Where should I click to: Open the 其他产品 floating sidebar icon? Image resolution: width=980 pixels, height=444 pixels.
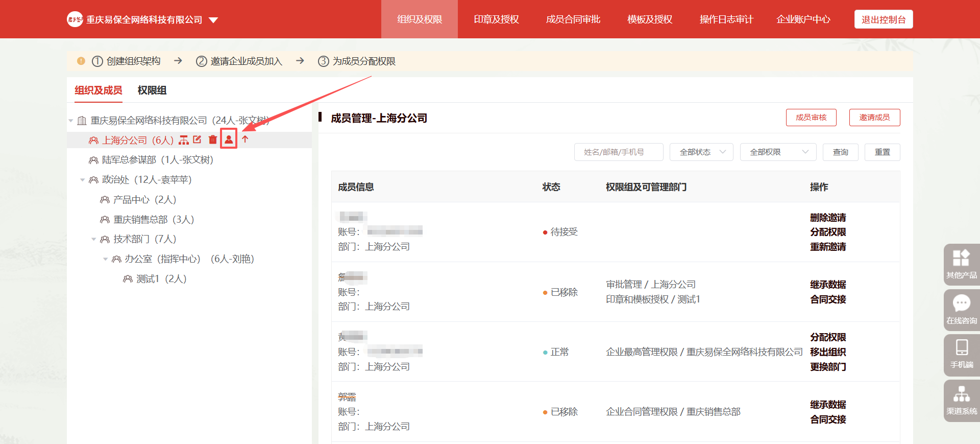point(961,264)
